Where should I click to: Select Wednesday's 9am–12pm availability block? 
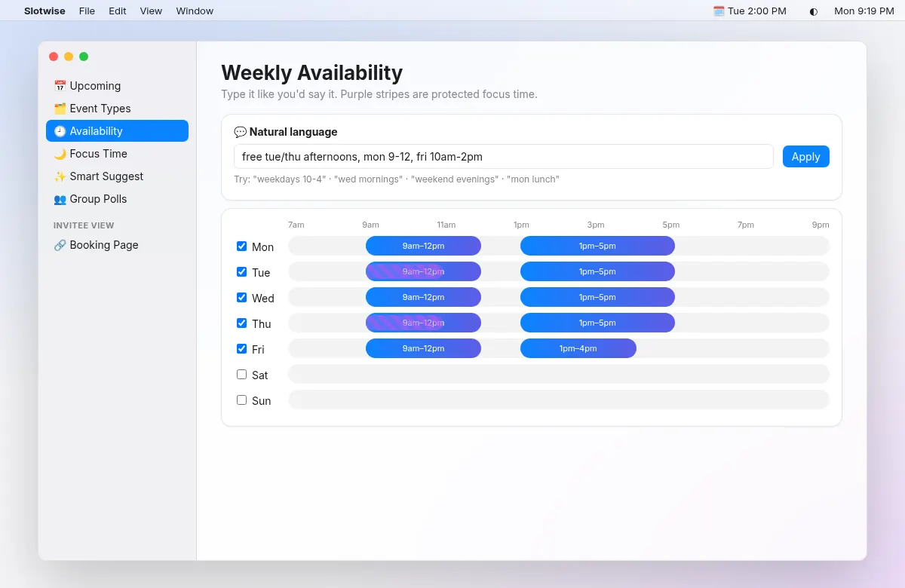point(423,297)
